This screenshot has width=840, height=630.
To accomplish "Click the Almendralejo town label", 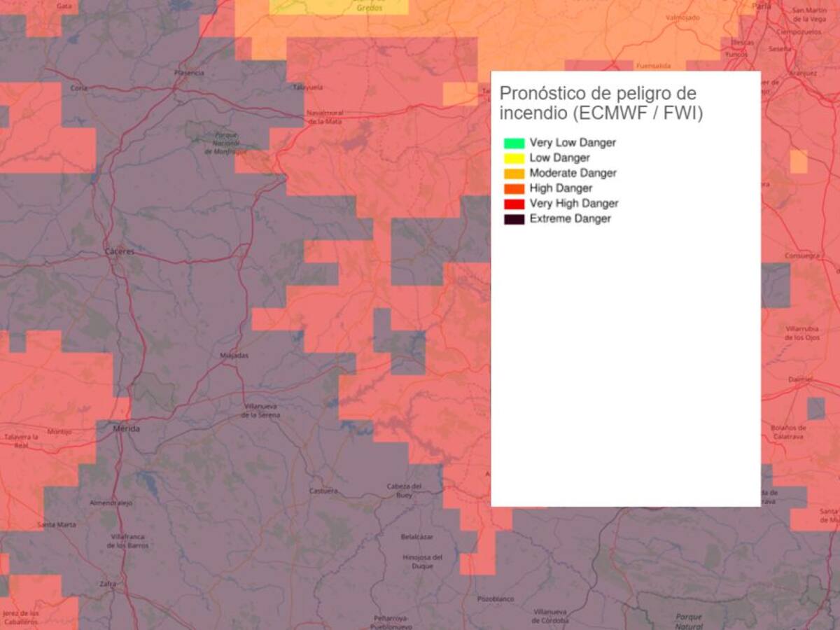I will [111, 503].
